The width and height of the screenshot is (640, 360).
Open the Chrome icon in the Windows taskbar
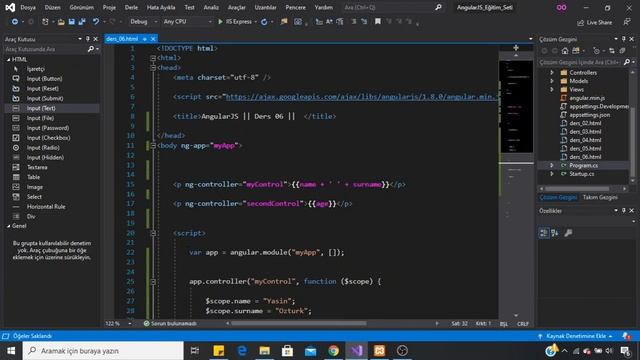tap(333, 351)
